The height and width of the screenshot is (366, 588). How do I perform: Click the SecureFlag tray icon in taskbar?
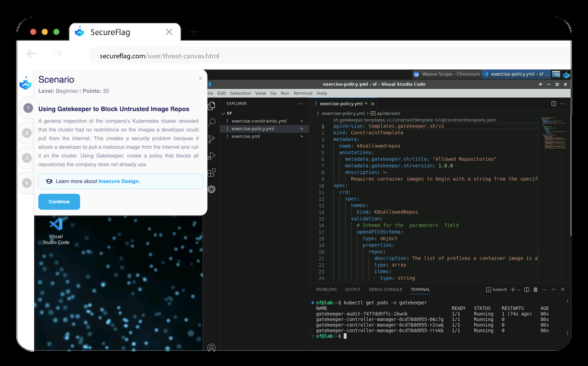(x=566, y=75)
